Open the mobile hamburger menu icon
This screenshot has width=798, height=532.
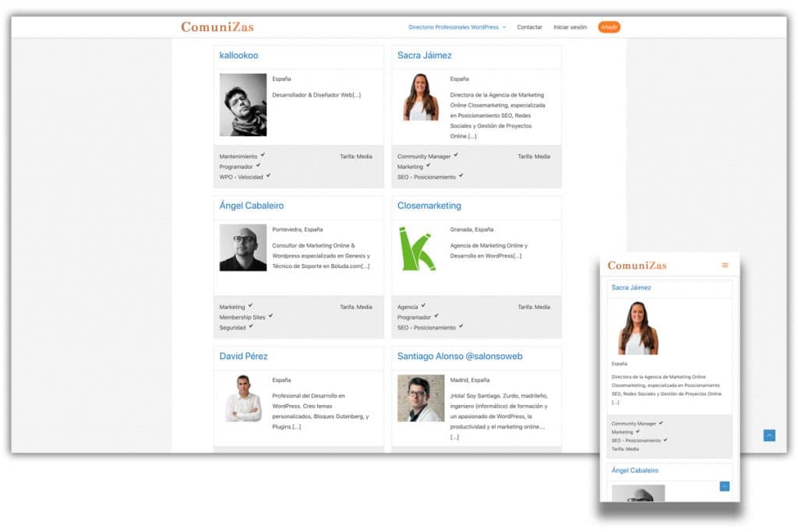coord(725,265)
